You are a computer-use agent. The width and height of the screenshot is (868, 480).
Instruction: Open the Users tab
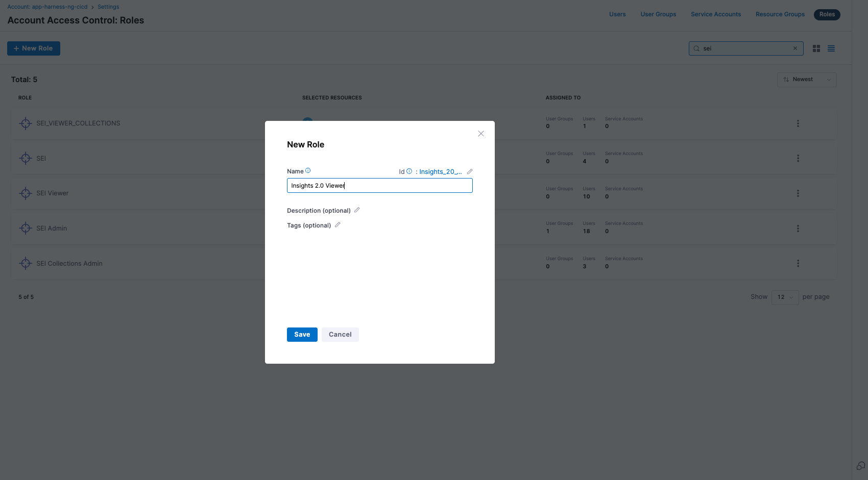click(617, 14)
